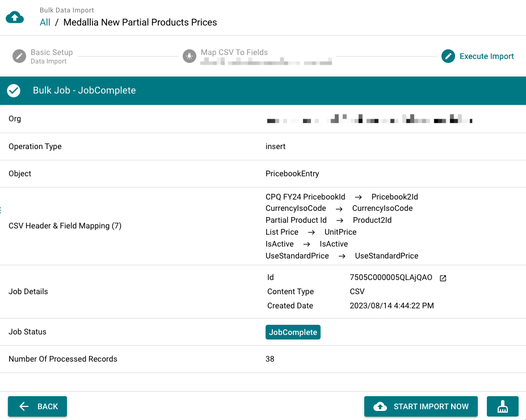The image size is (526, 420).
Task: Click the Job Details label
Action: (28, 292)
